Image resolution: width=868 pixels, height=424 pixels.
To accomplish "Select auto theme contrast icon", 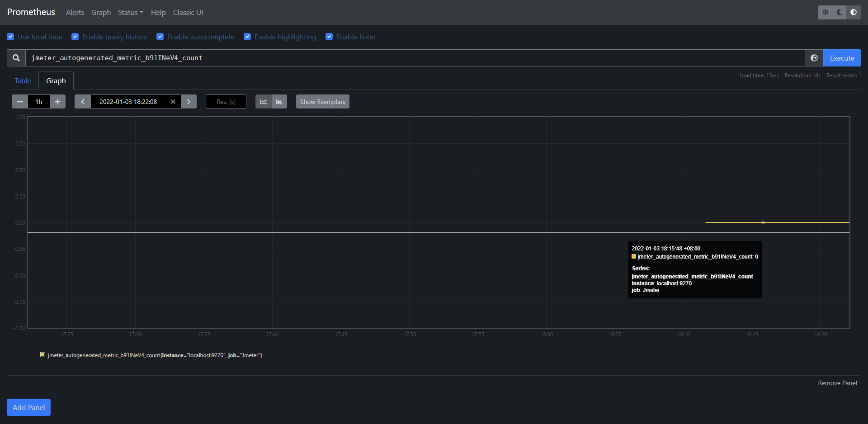I will click(854, 12).
